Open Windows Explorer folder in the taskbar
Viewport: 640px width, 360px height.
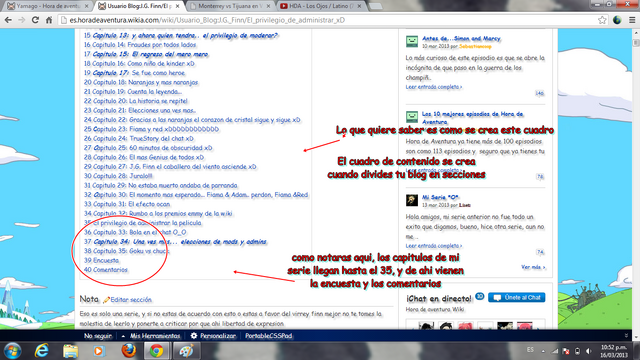coord(70,351)
